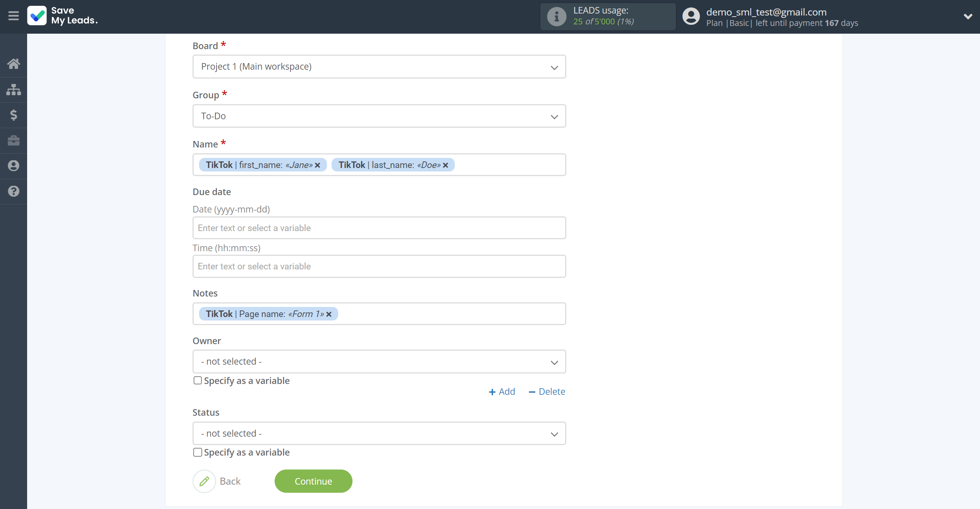Remove the first_name Jane tag
This screenshot has height=509, width=980.
click(x=318, y=165)
